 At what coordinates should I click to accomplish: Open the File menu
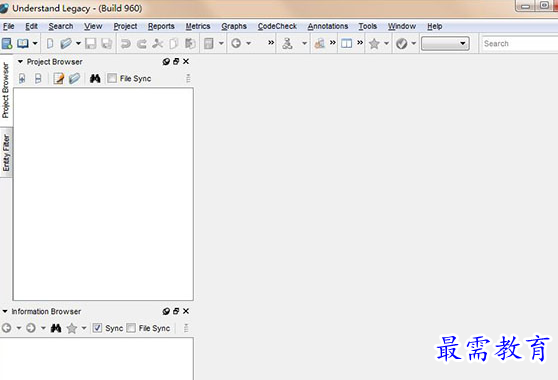pos(9,26)
